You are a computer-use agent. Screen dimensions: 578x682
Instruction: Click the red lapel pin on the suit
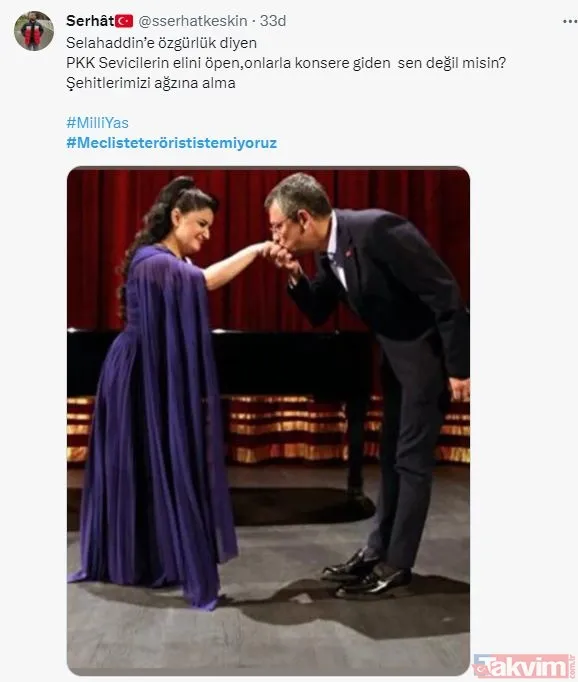pyautogui.click(x=349, y=252)
